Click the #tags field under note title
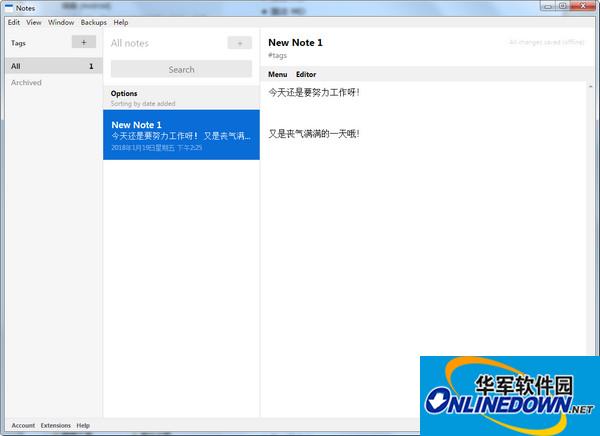The height and width of the screenshot is (436, 600). [x=277, y=56]
